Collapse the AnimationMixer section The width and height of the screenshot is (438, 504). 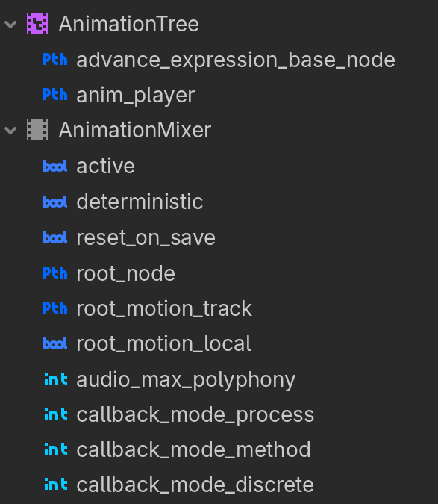[x=10, y=131]
